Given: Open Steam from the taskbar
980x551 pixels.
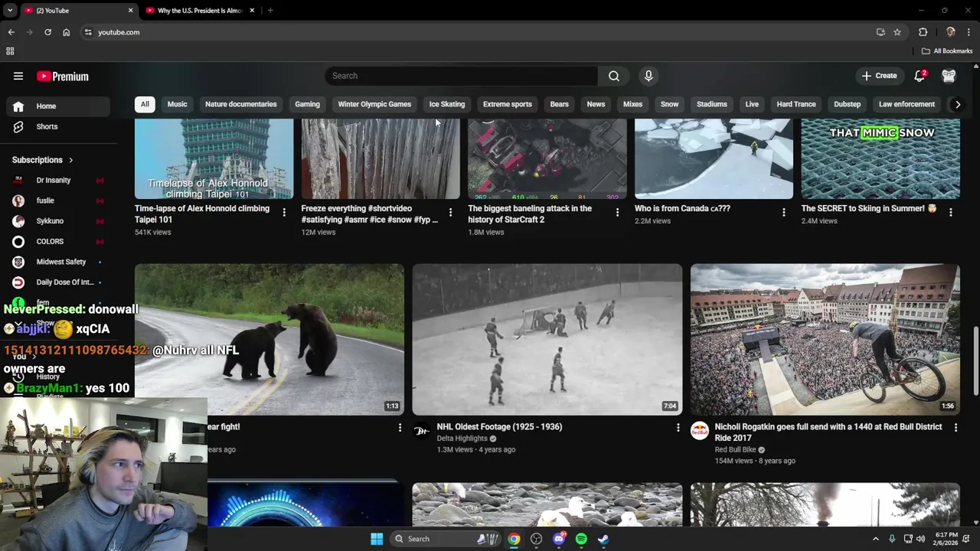Looking at the screenshot, I should point(603,539).
